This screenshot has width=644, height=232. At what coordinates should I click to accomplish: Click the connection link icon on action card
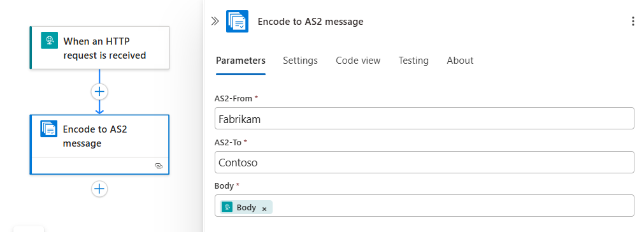(x=159, y=166)
